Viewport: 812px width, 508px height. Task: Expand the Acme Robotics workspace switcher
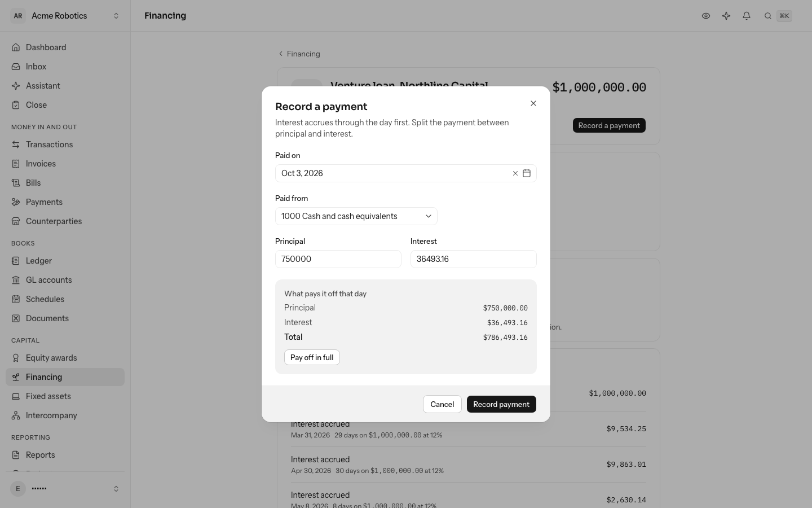coord(65,16)
